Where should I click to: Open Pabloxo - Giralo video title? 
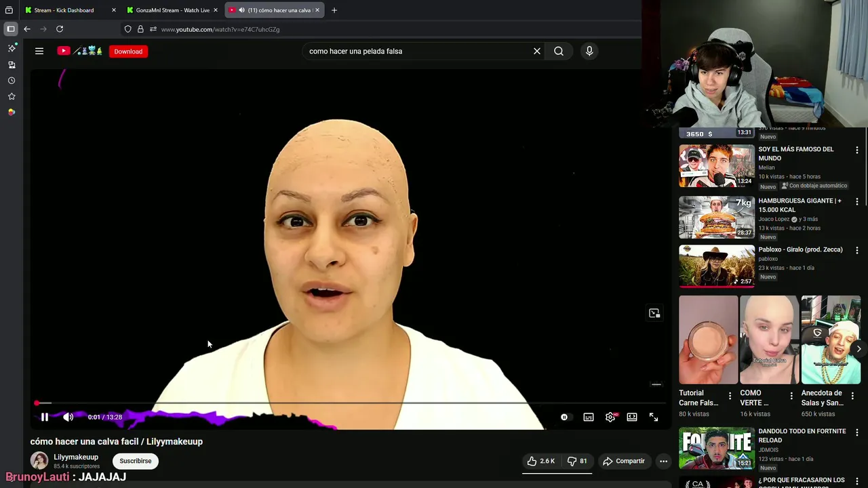click(x=800, y=249)
